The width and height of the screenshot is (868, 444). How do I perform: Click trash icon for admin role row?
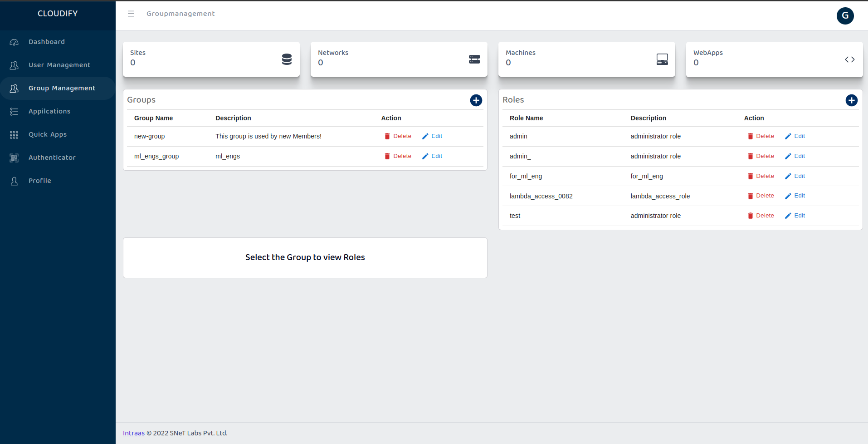[x=750, y=136]
